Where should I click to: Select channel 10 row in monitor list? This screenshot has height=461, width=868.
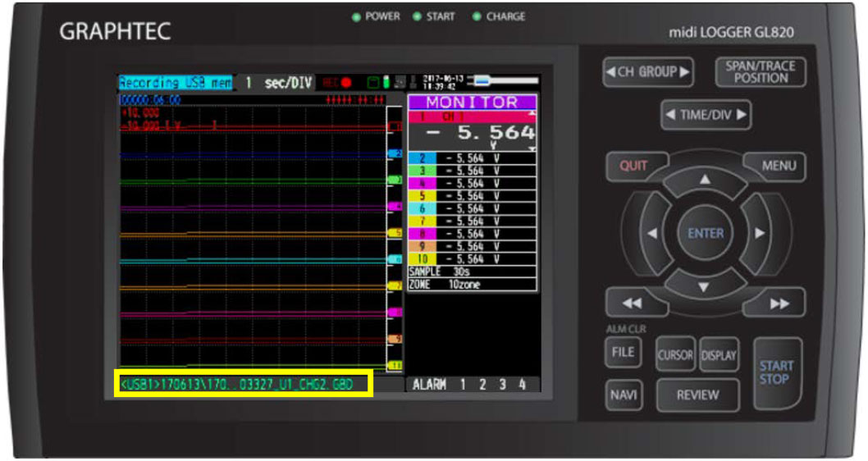tap(473, 259)
